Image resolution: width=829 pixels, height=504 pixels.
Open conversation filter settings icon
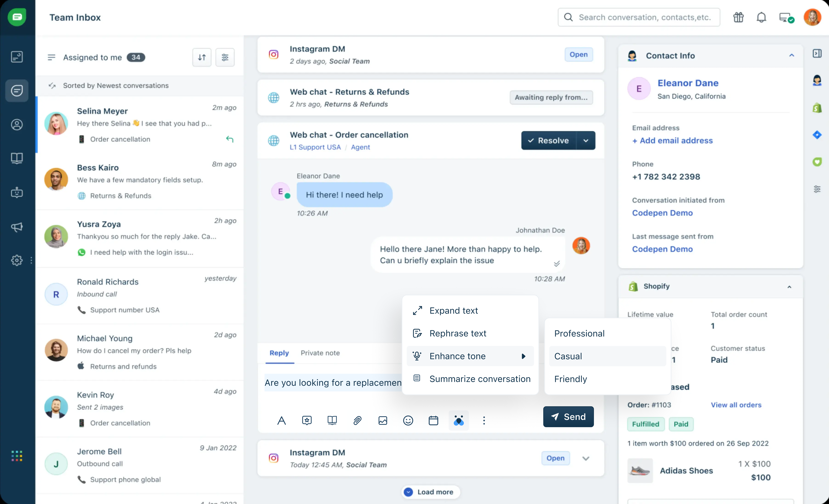tap(225, 58)
